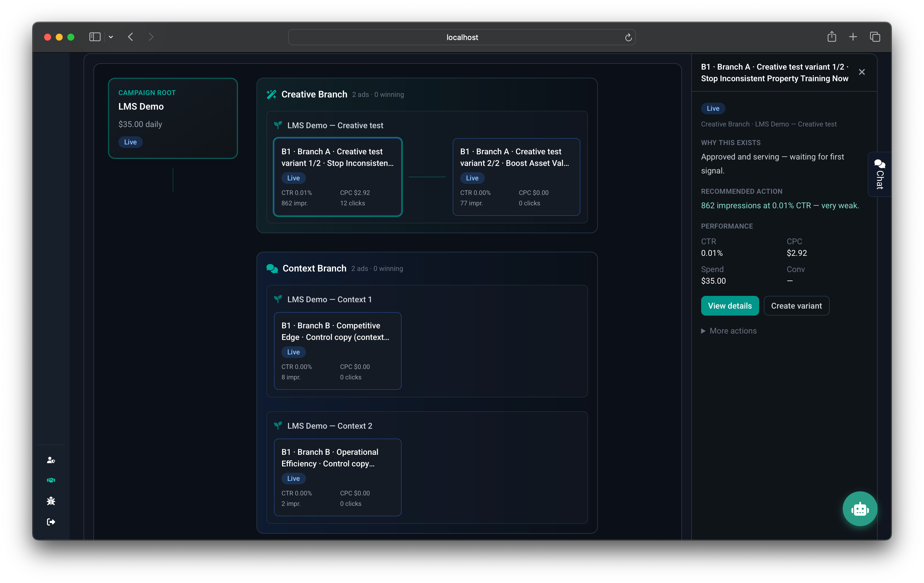Open the user settings sidebar icon
The height and width of the screenshot is (583, 924).
pyautogui.click(x=51, y=460)
